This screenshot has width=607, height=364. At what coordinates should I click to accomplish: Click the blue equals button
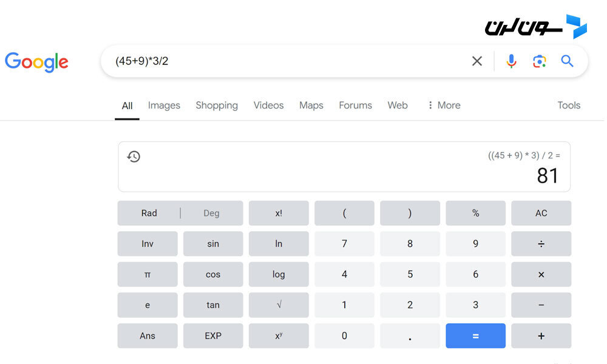(x=475, y=335)
